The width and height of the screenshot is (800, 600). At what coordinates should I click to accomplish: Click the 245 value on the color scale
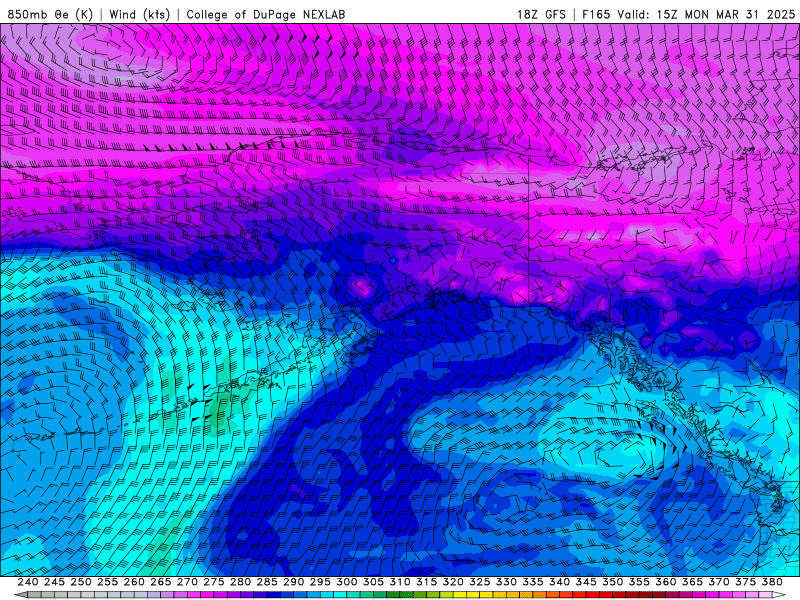pos(54,582)
